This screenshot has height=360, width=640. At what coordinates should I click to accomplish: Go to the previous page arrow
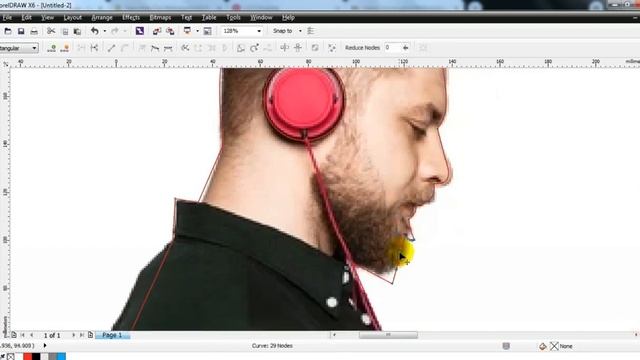coord(31,335)
